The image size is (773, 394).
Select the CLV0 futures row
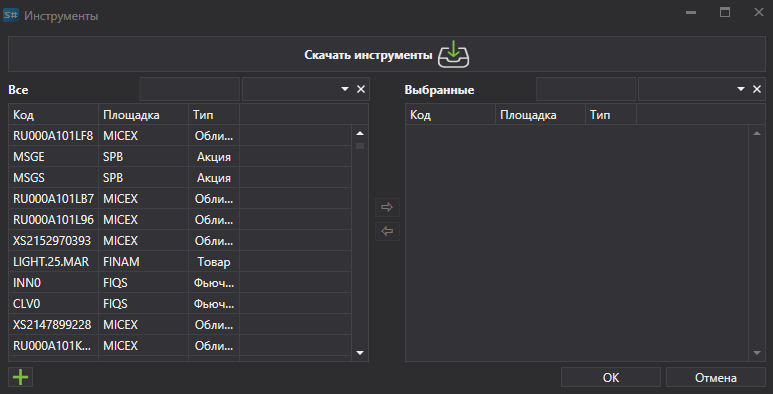click(180, 304)
